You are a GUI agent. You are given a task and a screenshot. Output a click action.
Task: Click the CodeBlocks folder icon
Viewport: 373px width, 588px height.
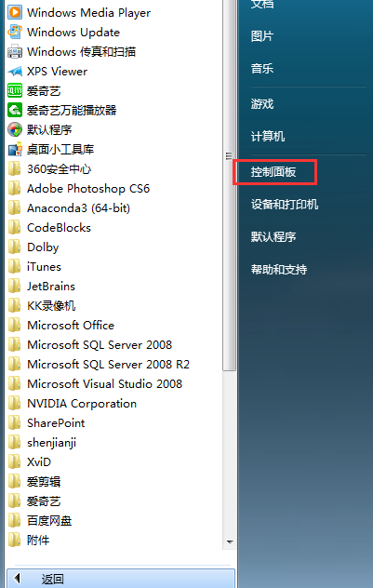click(x=15, y=227)
